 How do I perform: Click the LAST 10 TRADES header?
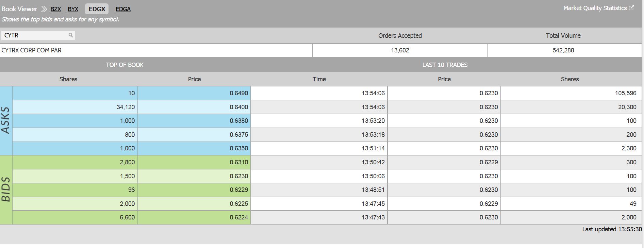[445, 65]
